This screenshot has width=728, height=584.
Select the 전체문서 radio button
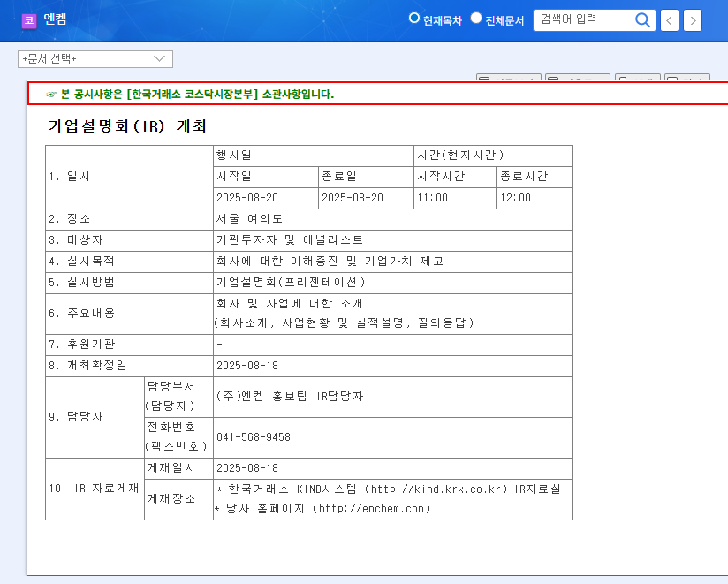(475, 17)
